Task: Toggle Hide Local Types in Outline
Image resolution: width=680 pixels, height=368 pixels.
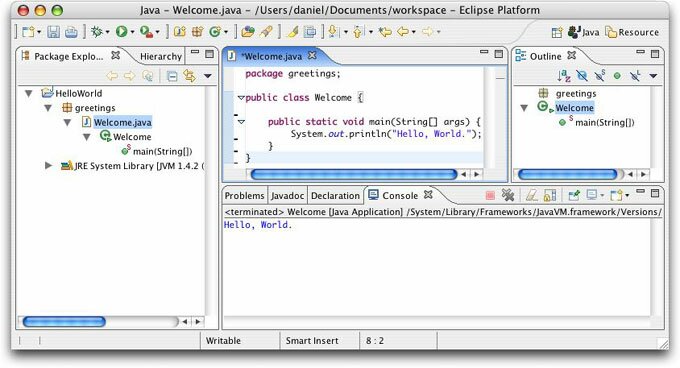Action: [635, 76]
